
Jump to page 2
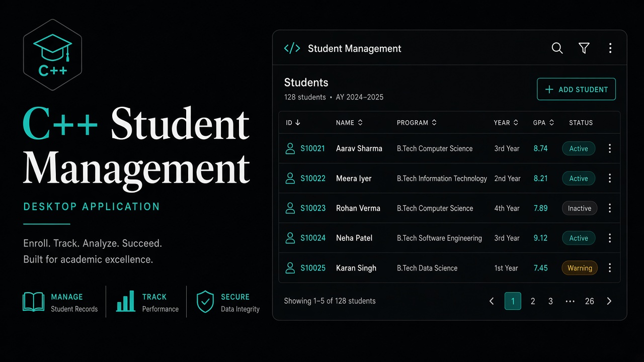click(x=533, y=301)
